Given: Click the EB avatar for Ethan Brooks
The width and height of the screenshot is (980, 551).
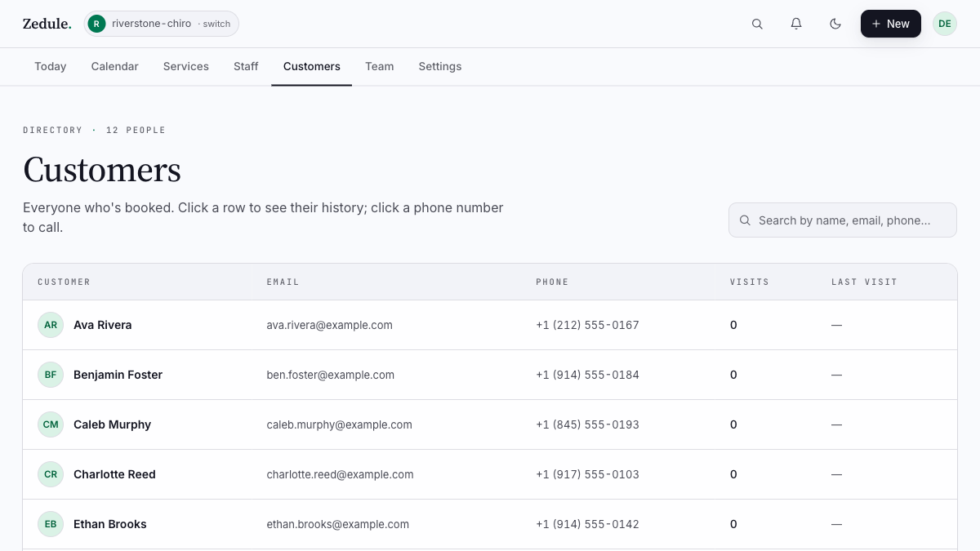Looking at the screenshot, I should point(51,524).
